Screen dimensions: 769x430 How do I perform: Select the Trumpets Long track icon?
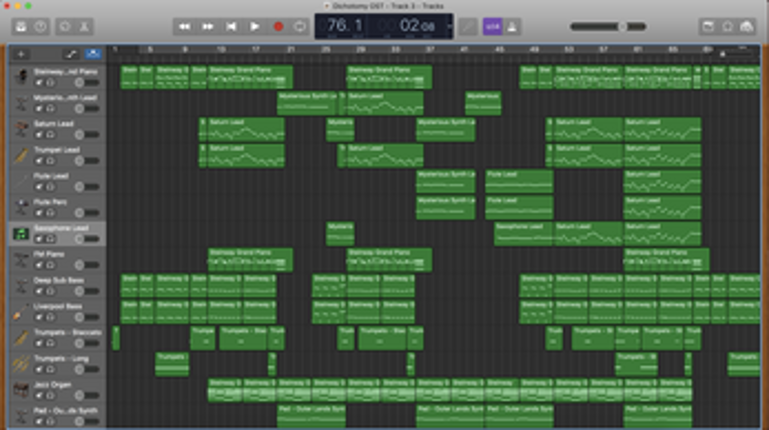pyautogui.click(x=21, y=364)
